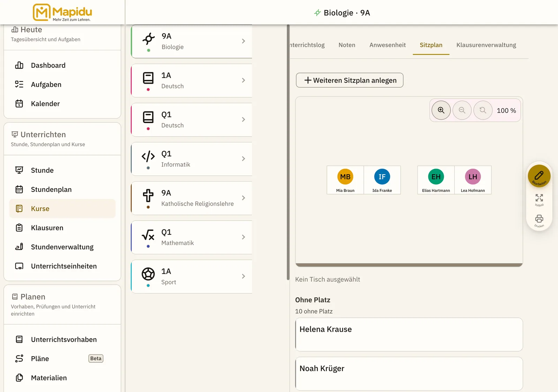Zoom in on the seating plan
The image size is (558, 392).
pyautogui.click(x=441, y=110)
